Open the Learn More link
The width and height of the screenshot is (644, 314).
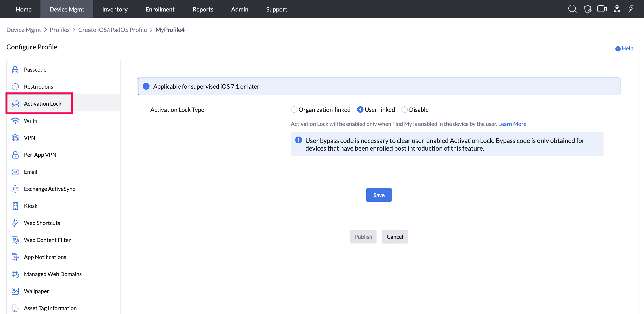point(512,124)
